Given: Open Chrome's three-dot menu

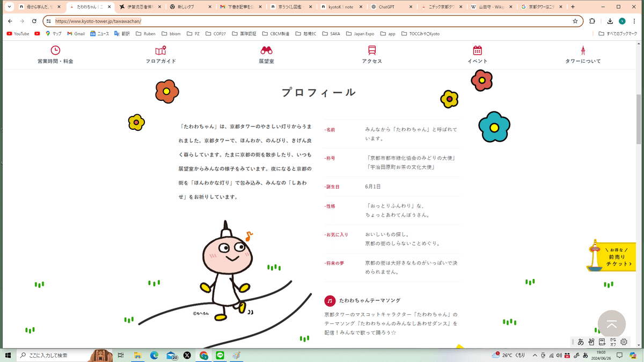Looking at the screenshot, I should coord(634,21).
